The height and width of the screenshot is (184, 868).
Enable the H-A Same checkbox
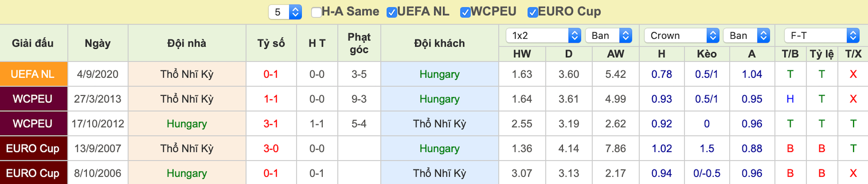coord(316,12)
